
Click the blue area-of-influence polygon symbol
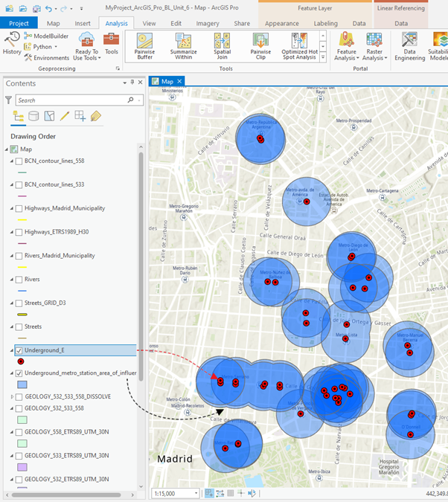[x=22, y=384]
